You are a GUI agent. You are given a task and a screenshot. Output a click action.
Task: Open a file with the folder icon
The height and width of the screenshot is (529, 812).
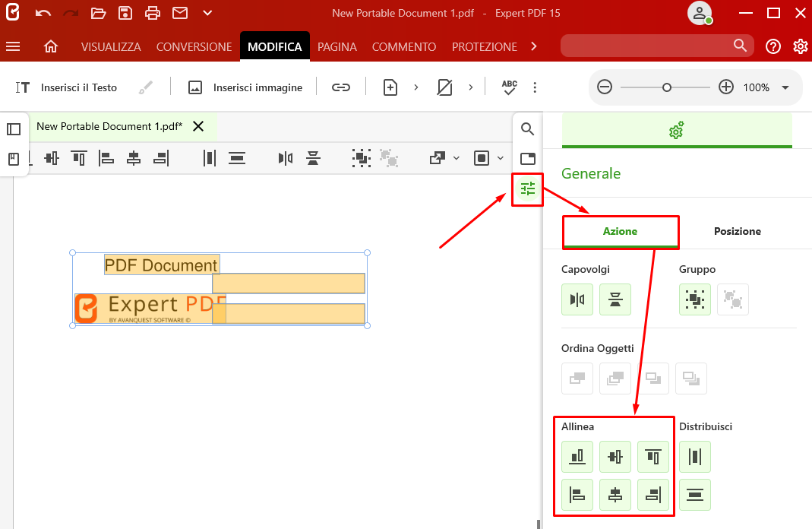[x=98, y=13]
